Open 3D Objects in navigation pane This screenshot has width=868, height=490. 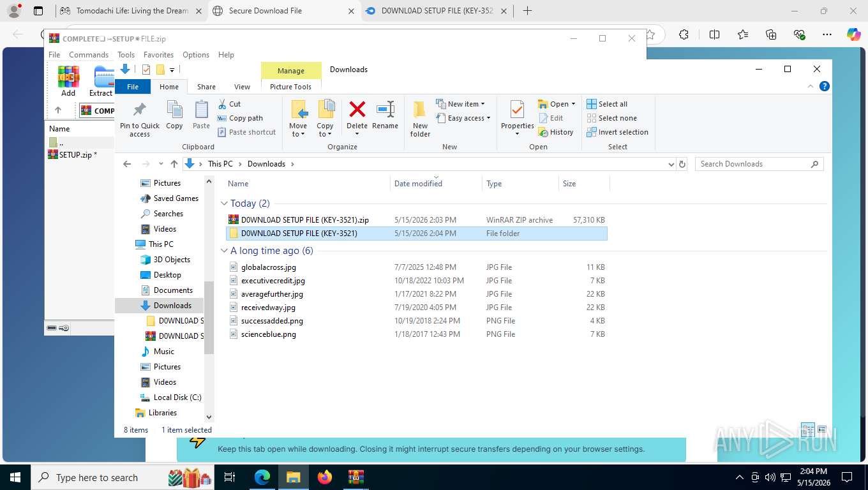click(165, 260)
